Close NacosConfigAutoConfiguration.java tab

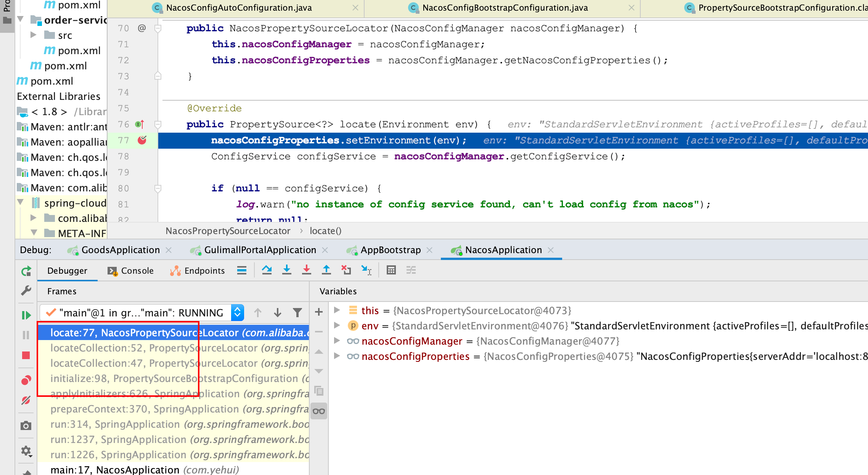pyautogui.click(x=355, y=8)
